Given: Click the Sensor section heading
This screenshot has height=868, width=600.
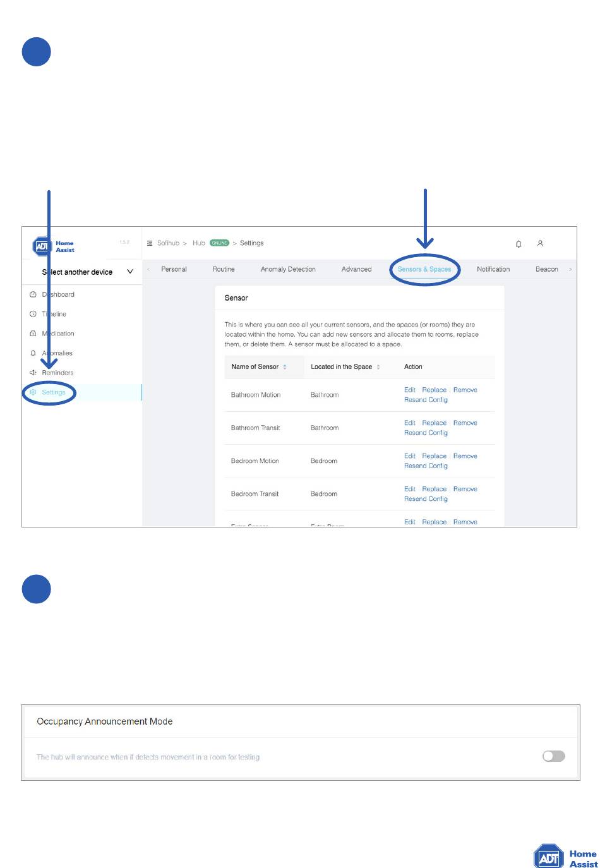Looking at the screenshot, I should pos(236,298).
